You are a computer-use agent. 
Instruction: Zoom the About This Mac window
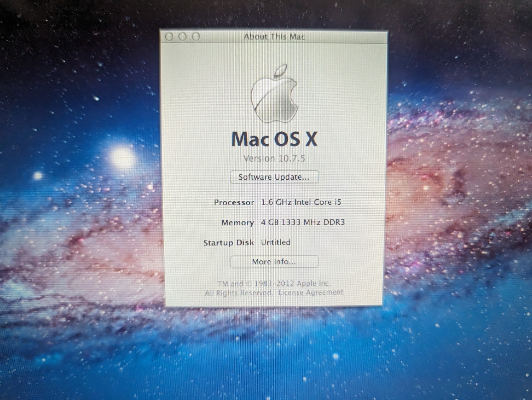point(196,37)
